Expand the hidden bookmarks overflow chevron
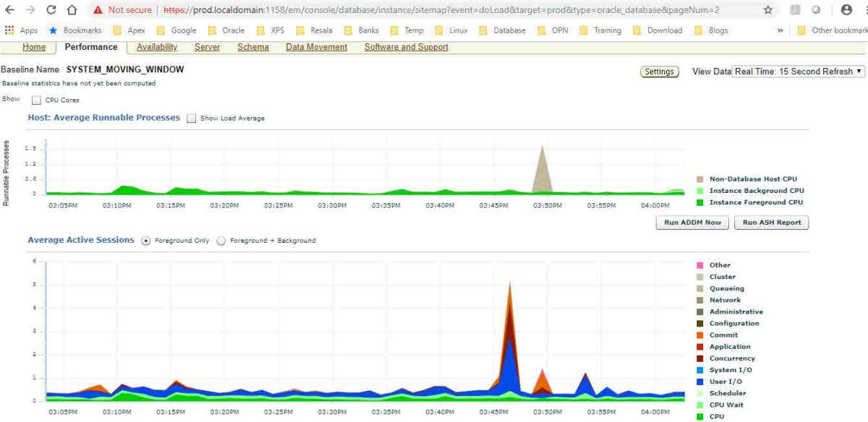Viewport: 868px width, 422px height. coord(780,30)
